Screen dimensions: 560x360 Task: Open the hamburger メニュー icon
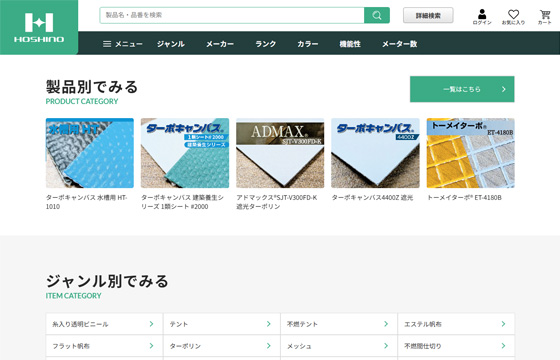[x=123, y=44]
